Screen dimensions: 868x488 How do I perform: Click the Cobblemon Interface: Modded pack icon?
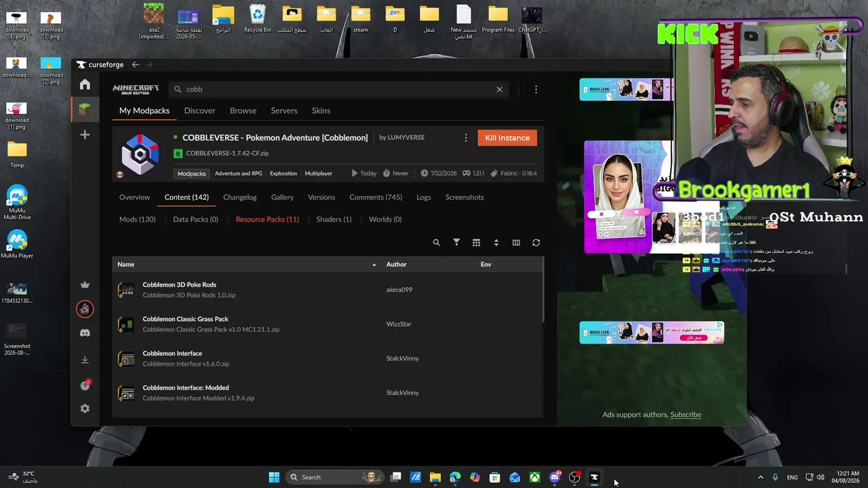pyautogui.click(x=126, y=393)
